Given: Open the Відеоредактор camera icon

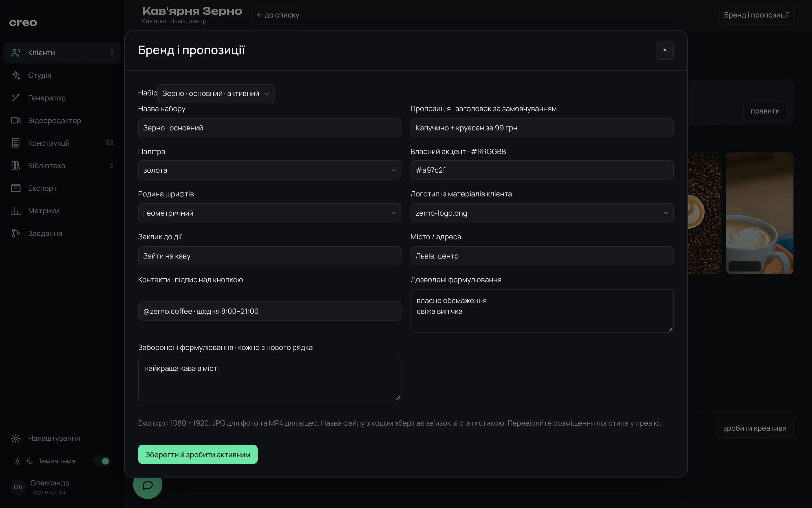Looking at the screenshot, I should click(16, 120).
